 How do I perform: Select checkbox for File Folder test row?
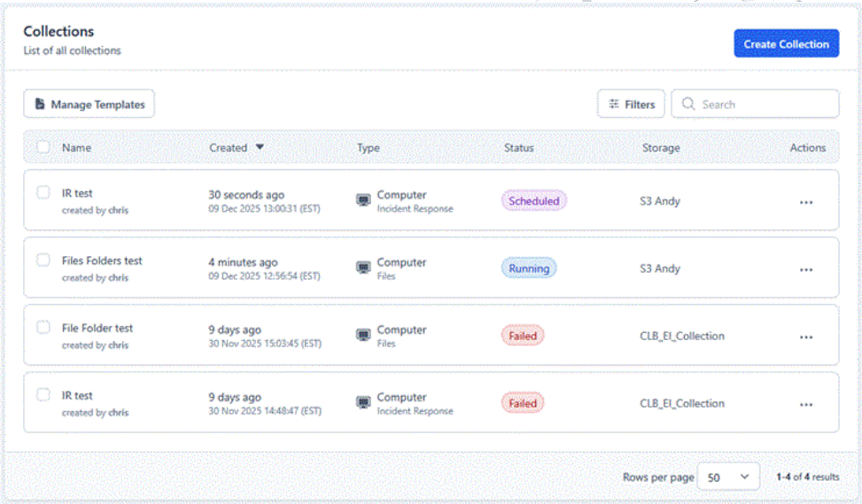43,328
